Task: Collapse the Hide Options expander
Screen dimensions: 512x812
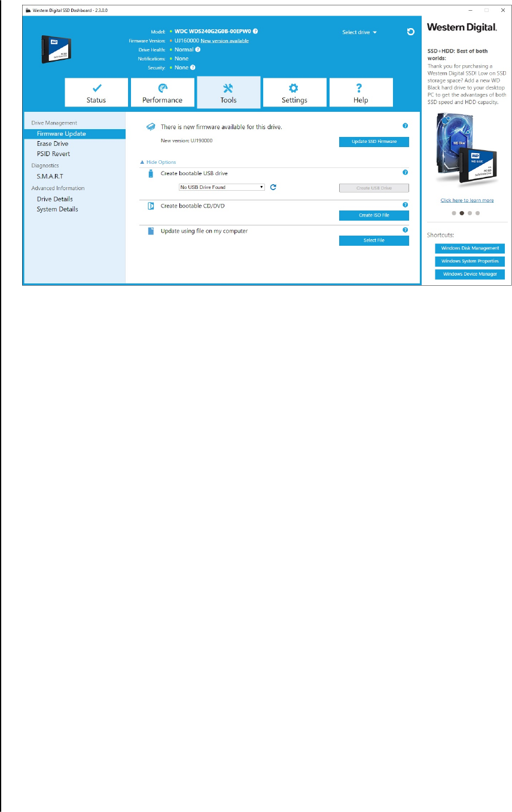Action: coord(158,162)
